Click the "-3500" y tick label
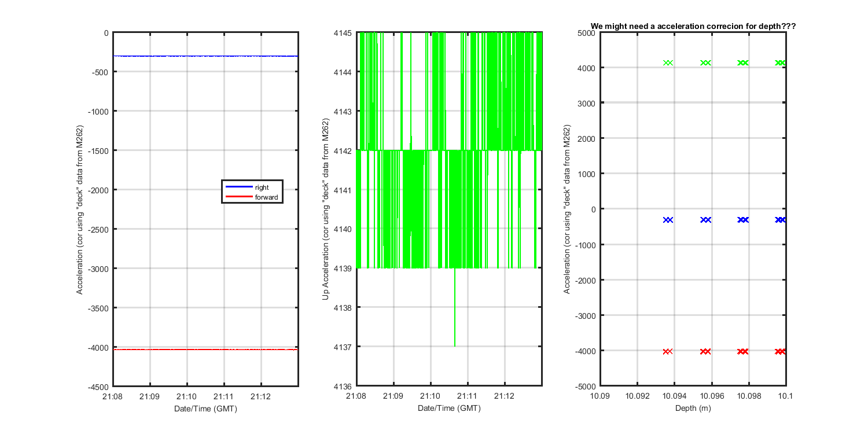This screenshot has height=434, width=868. tap(98, 308)
